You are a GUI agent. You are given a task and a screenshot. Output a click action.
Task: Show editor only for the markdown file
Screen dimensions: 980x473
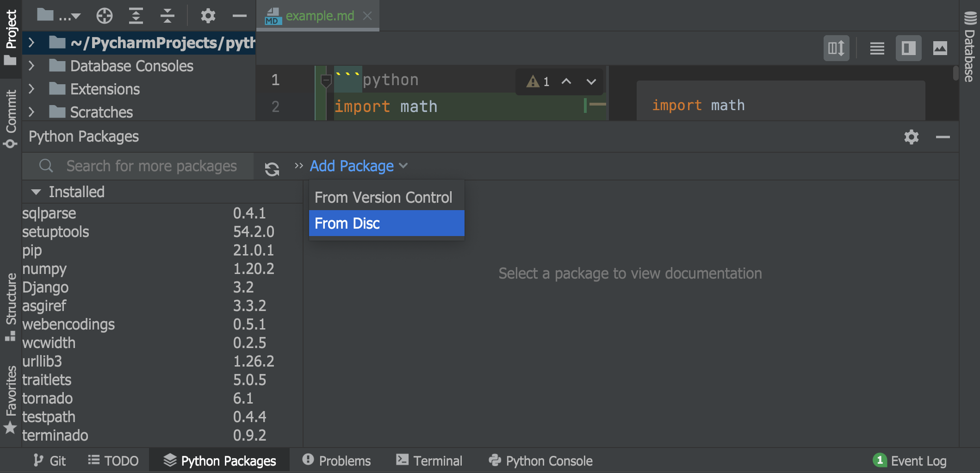tap(876, 48)
